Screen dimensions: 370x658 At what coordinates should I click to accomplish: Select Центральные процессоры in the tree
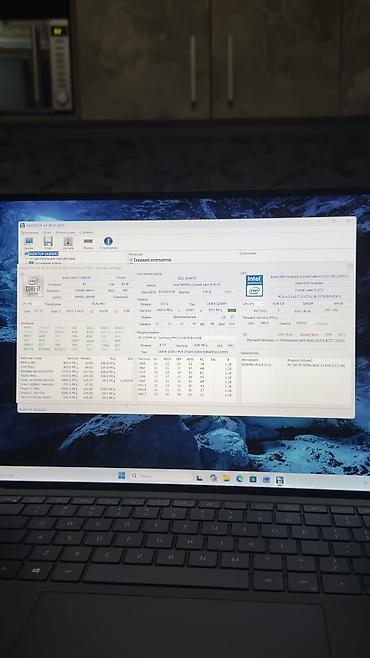coord(53,258)
